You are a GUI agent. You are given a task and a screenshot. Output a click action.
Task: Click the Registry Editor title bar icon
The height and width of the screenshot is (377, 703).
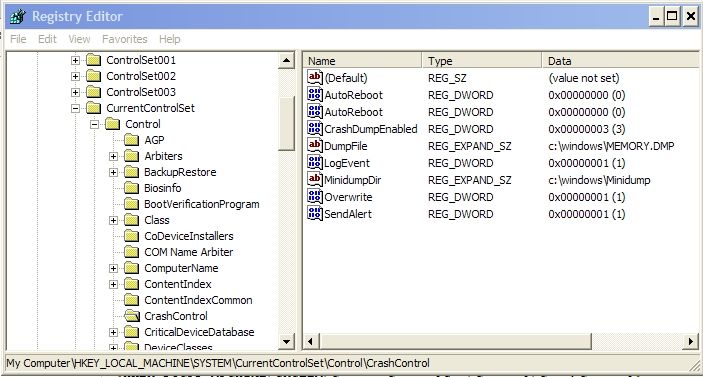coord(18,17)
